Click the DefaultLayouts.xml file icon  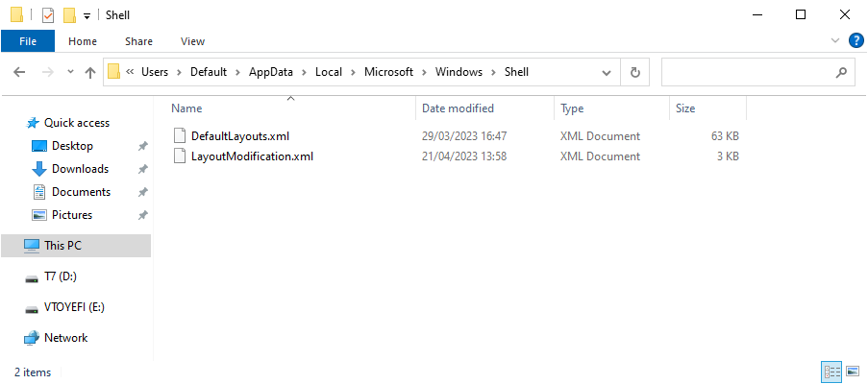180,135
